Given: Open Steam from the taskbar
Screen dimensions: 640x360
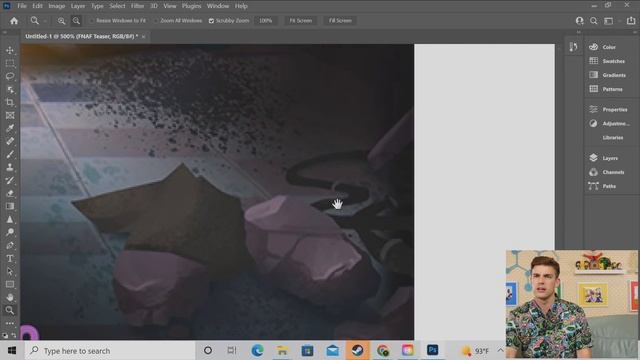Looking at the screenshot, I should tap(358, 350).
